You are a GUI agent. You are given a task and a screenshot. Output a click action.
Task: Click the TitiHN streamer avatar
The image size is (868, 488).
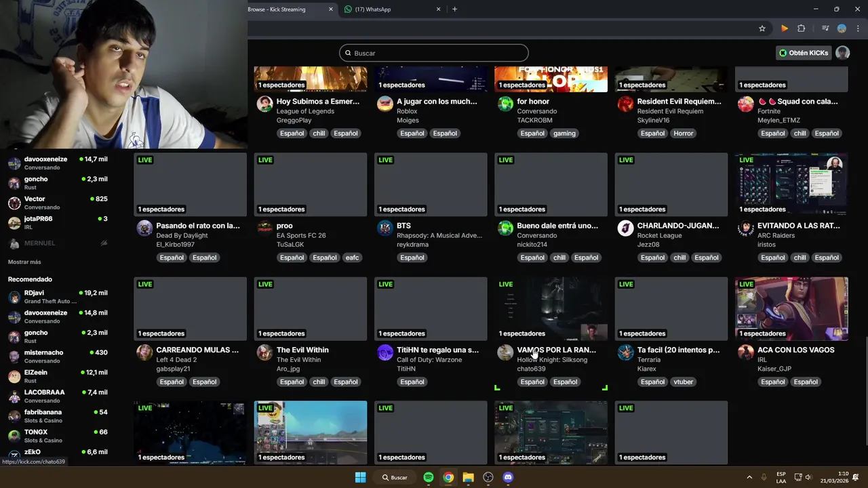coord(385,352)
